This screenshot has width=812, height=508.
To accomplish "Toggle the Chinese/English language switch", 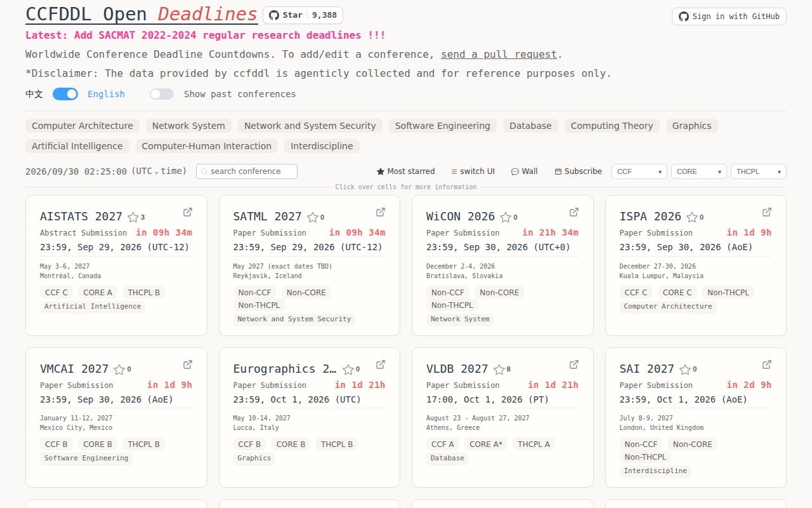I will pyautogui.click(x=65, y=94).
